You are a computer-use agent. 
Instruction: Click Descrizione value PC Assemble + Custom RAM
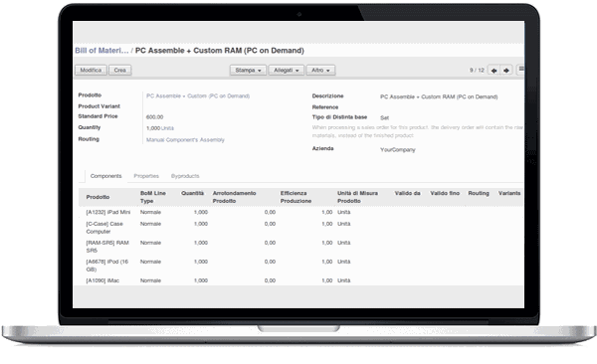pyautogui.click(x=439, y=96)
